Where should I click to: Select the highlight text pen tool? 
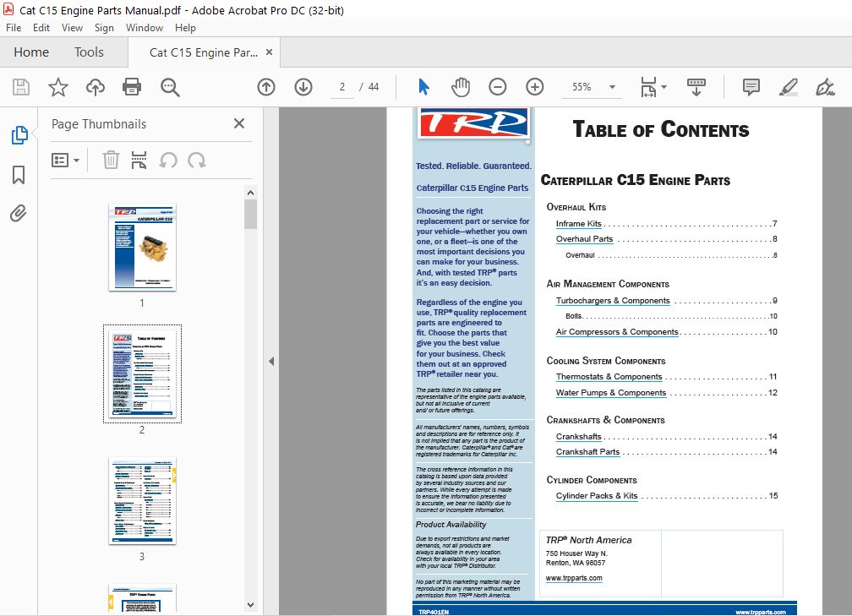(x=788, y=87)
